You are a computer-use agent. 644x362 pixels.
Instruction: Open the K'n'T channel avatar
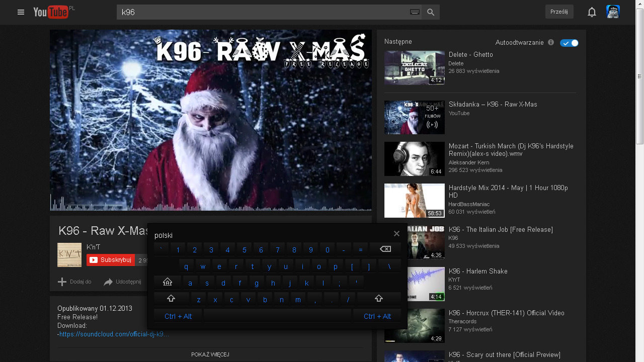point(69,255)
